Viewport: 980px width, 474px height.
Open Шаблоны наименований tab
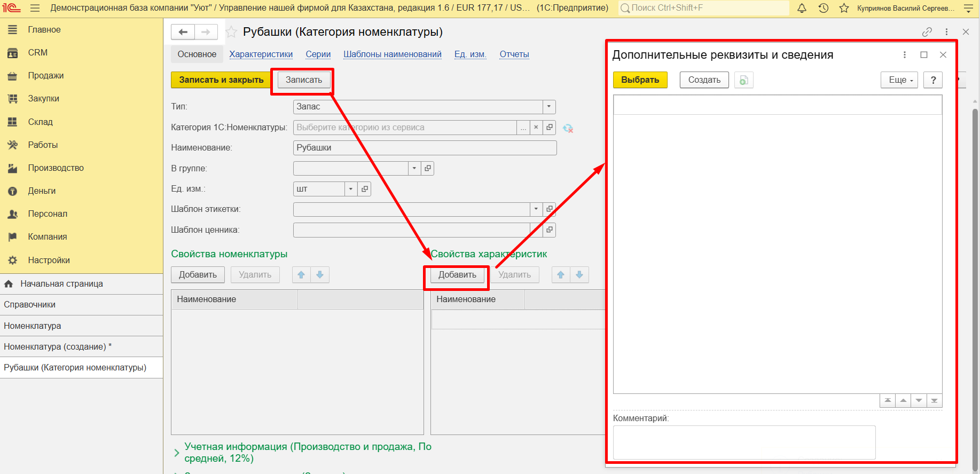coord(392,54)
